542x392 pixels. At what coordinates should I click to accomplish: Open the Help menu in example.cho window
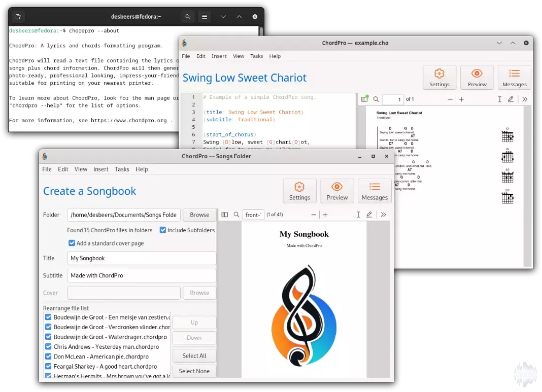(x=275, y=56)
